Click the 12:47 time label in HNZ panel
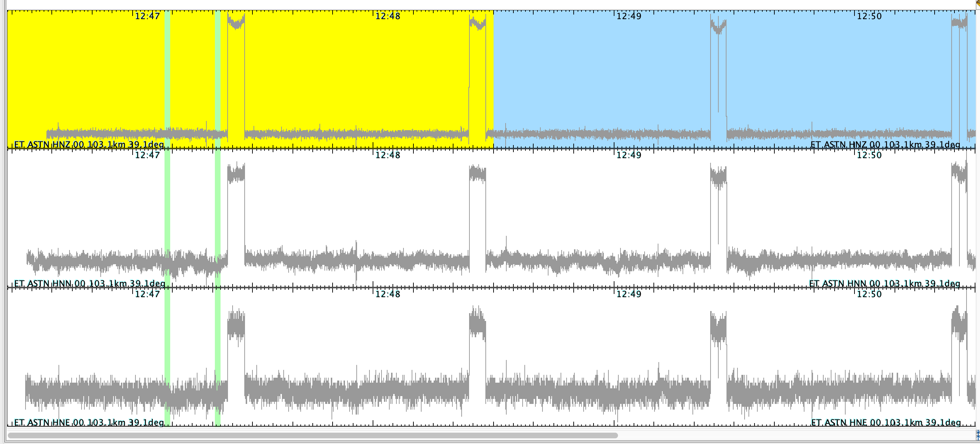This screenshot has width=980, height=444. pyautogui.click(x=147, y=16)
